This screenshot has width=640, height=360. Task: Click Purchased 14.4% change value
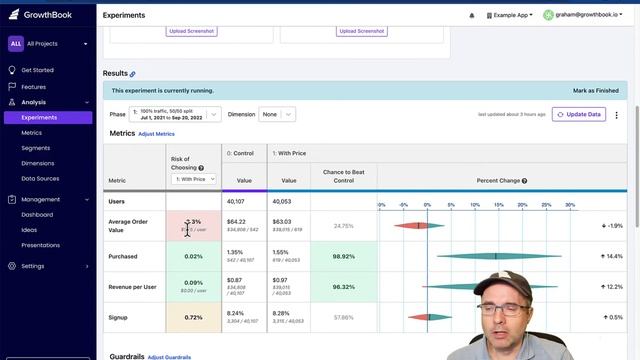coord(611,256)
